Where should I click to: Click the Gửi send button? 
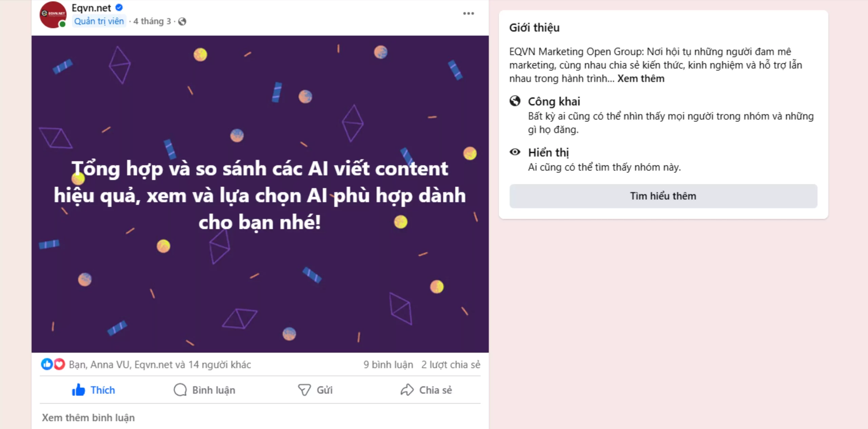pos(315,390)
